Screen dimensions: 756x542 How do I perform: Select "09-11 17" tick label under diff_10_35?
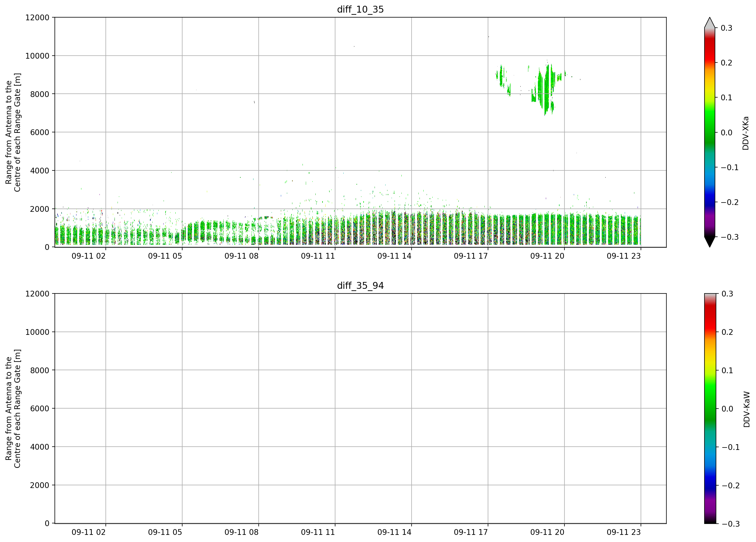(x=471, y=256)
